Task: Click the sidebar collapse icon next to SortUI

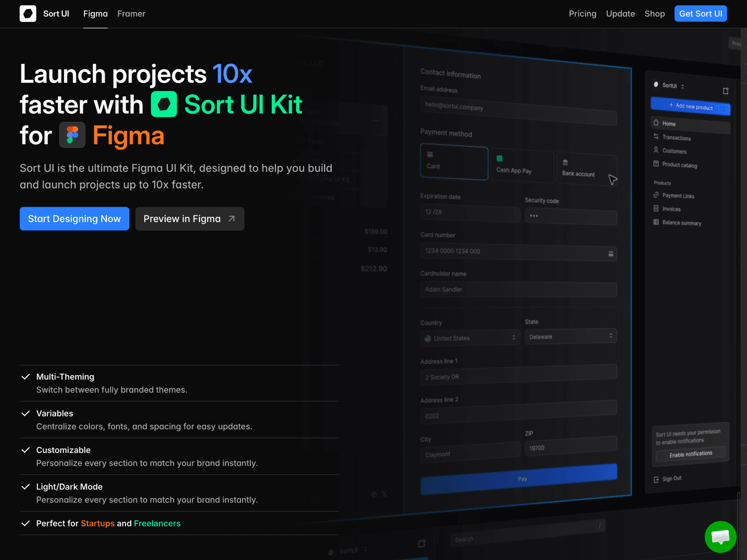Action: tap(726, 91)
